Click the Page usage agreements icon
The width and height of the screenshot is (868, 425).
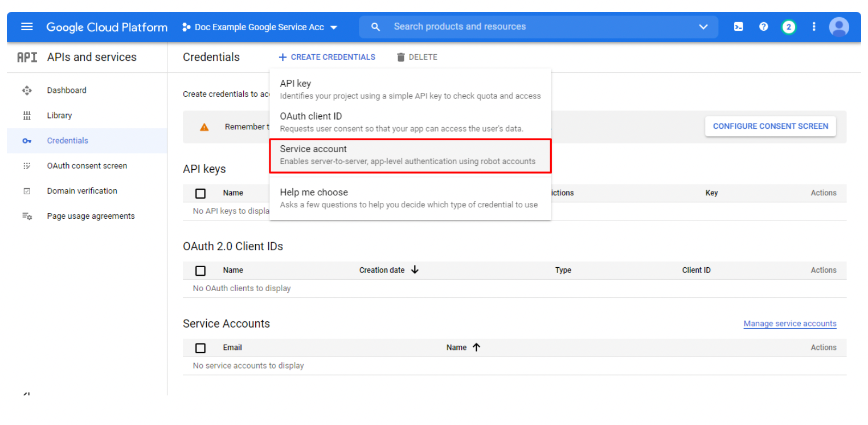(27, 216)
